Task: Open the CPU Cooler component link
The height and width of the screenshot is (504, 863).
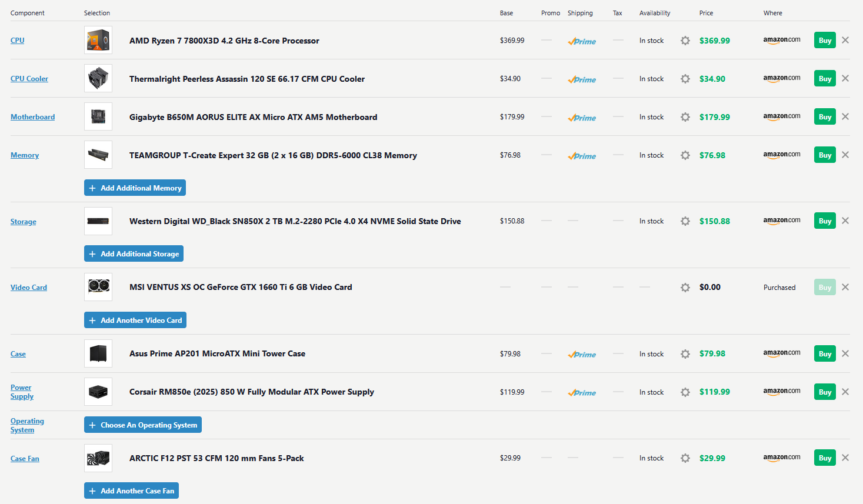Action: click(x=29, y=79)
